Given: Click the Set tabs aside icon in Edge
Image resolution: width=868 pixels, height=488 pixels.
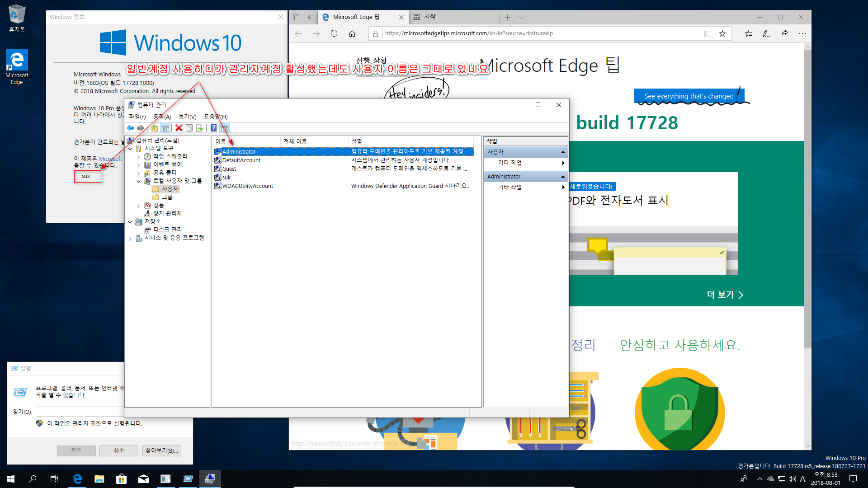Looking at the screenshot, I should (311, 17).
